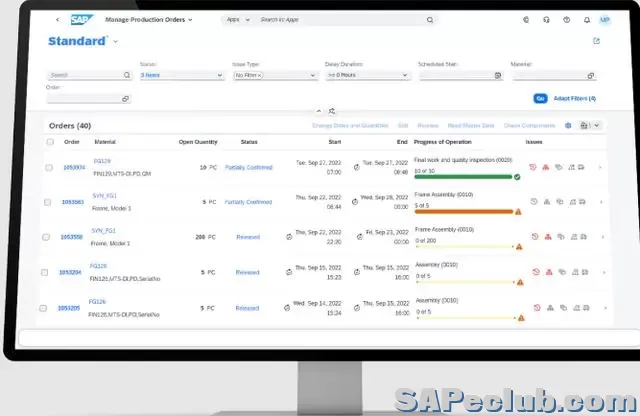Image resolution: width=640 pixels, height=416 pixels.
Task: Open value help icon in Material field
Action: [595, 75]
